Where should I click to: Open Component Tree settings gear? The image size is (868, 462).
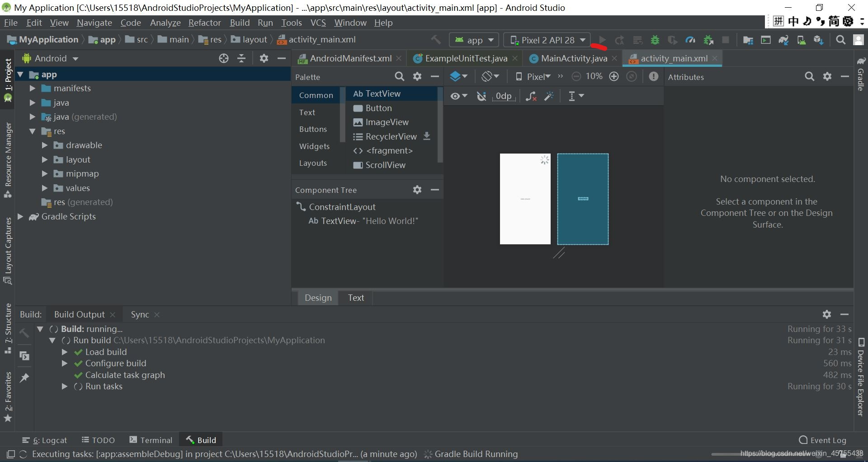pyautogui.click(x=417, y=190)
